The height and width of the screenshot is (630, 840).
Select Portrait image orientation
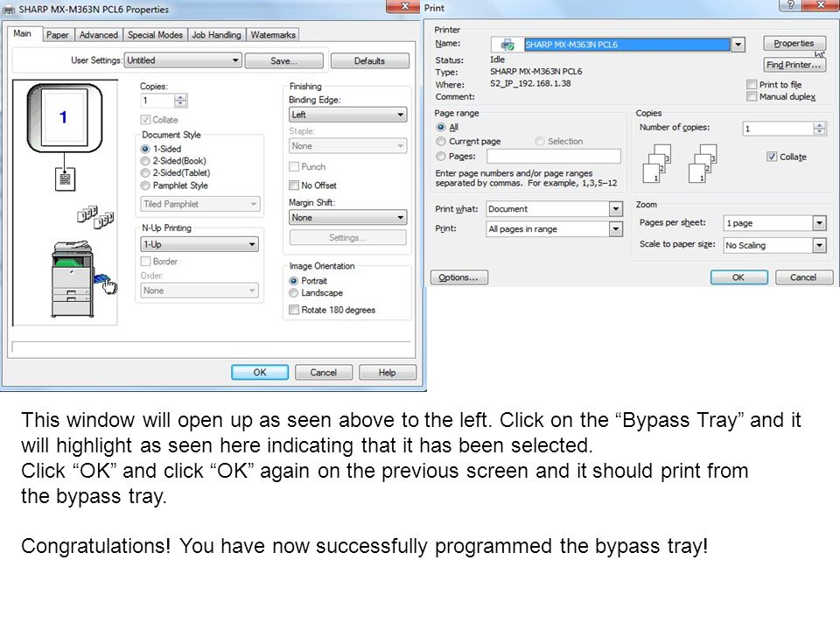[x=294, y=281]
